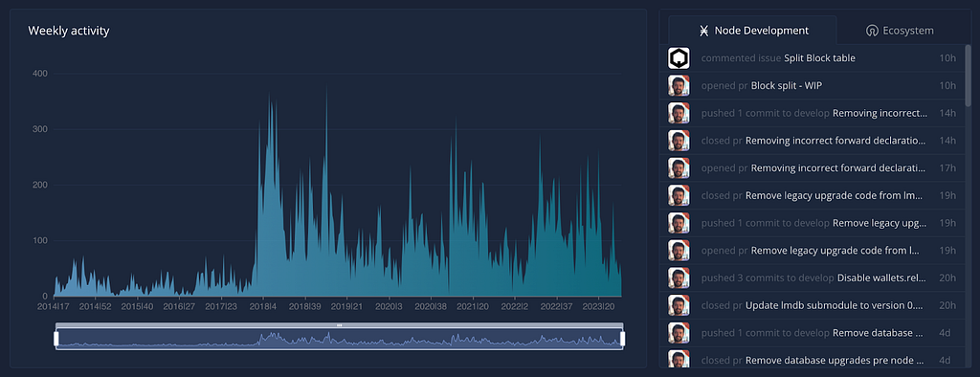Click the hexagon avatar on Split Block table row
The height and width of the screenshot is (377, 980).
(x=679, y=58)
